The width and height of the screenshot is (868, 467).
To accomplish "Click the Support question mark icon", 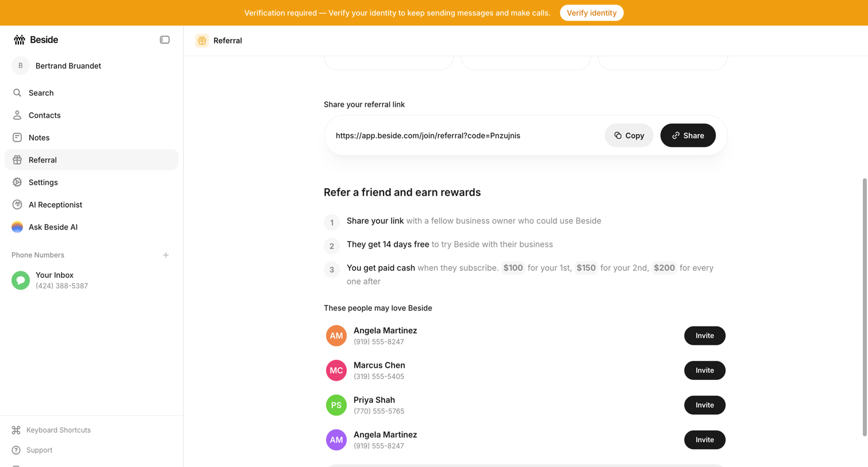I will (16, 450).
